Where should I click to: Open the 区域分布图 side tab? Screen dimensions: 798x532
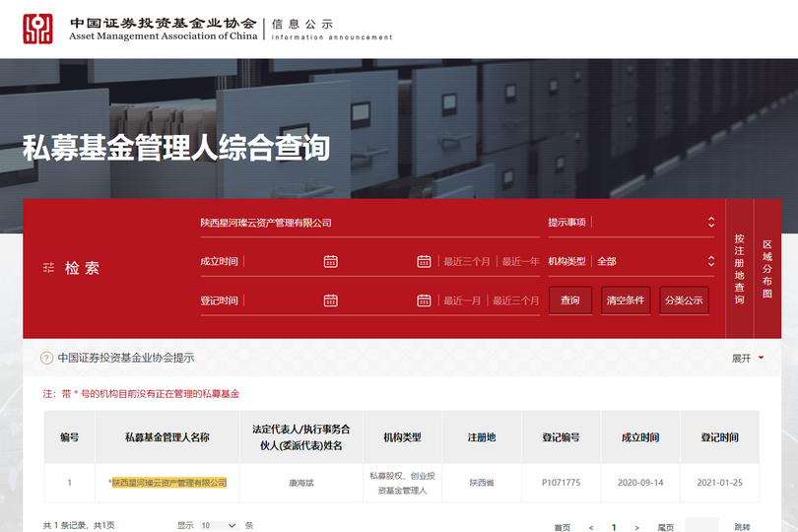click(767, 269)
